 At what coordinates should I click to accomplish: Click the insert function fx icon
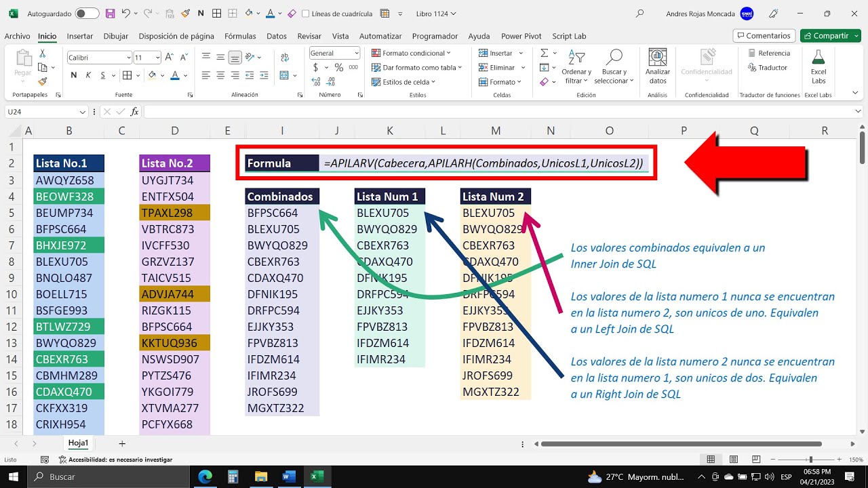(x=134, y=112)
